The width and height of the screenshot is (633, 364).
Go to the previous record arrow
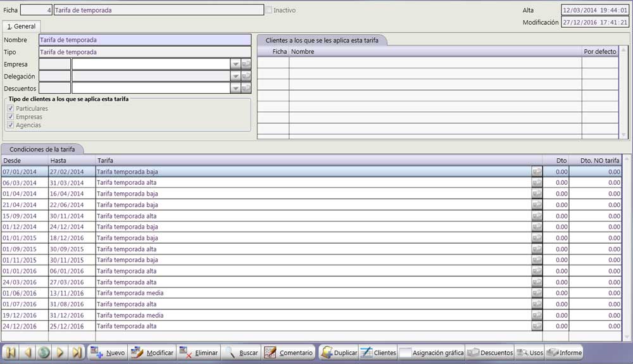point(27,353)
